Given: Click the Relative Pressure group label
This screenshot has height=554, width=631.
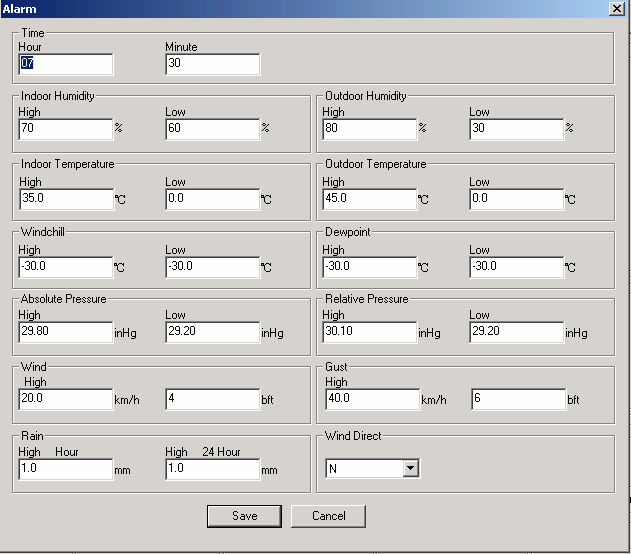Looking at the screenshot, I should tap(367, 299).
